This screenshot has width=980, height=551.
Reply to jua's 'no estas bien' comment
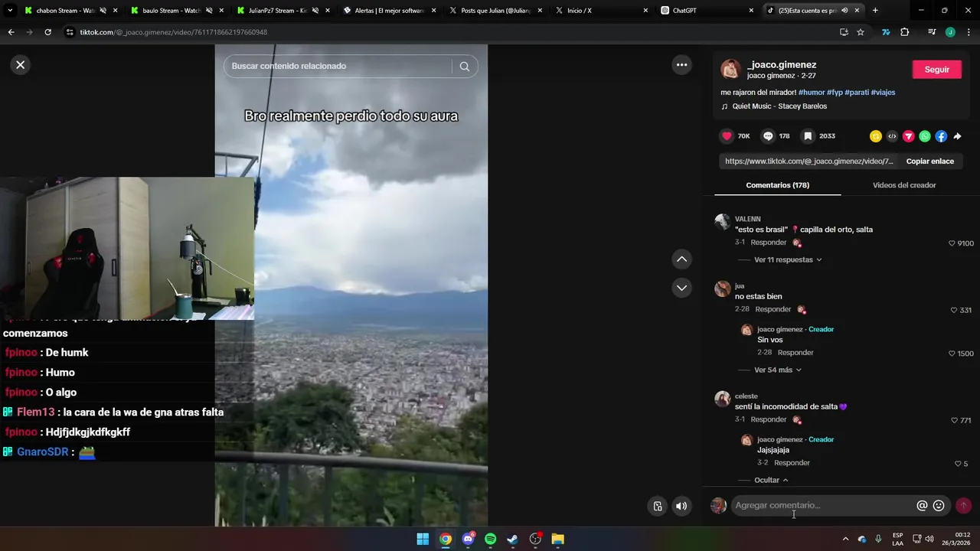click(x=773, y=310)
